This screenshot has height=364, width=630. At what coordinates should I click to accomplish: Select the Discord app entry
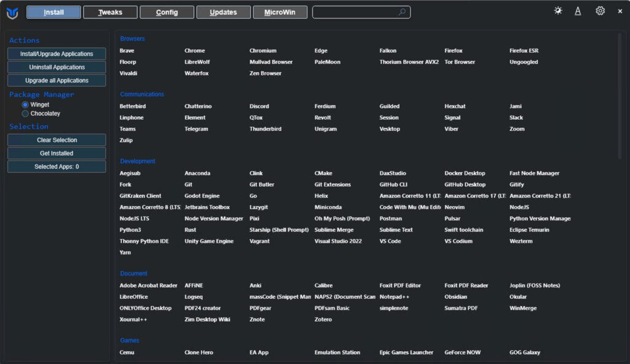coord(259,106)
